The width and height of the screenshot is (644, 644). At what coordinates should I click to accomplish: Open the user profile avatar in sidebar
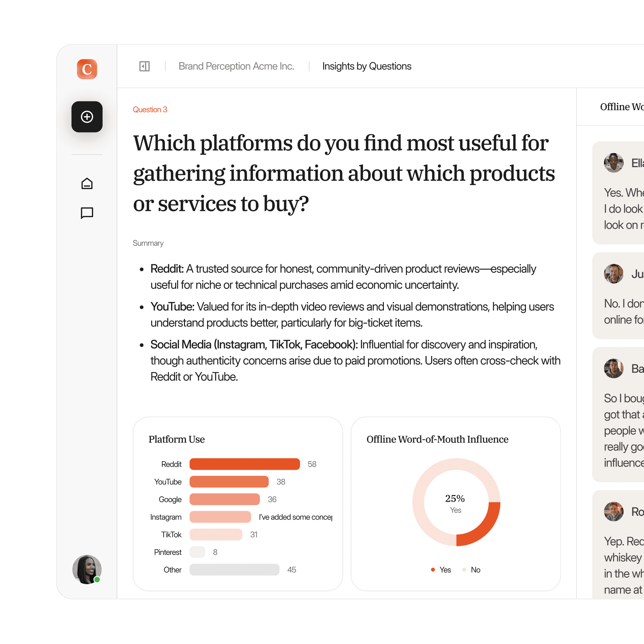click(87, 569)
